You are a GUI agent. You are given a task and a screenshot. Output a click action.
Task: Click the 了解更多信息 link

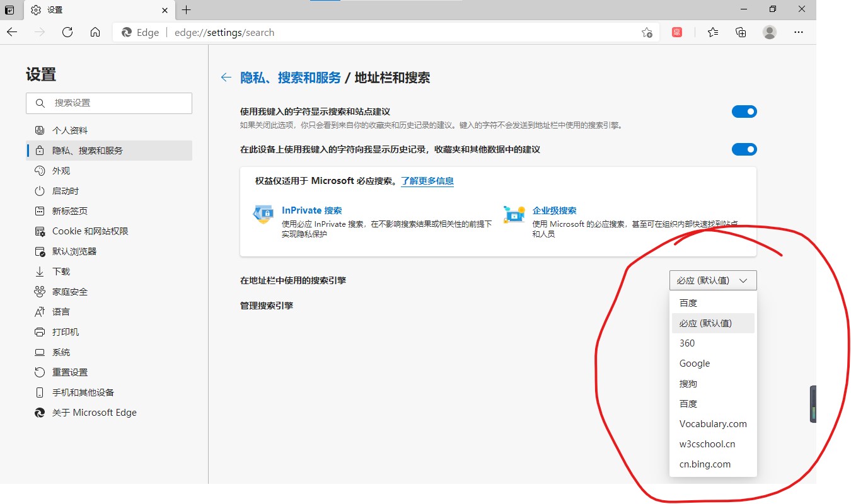427,181
